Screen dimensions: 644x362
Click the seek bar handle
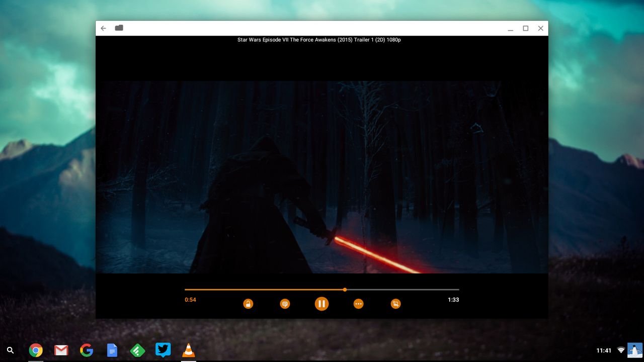[x=345, y=290]
